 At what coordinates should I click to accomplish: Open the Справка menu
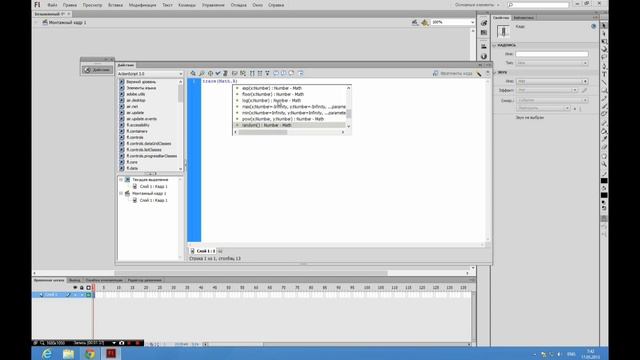pyautogui.click(x=276, y=5)
